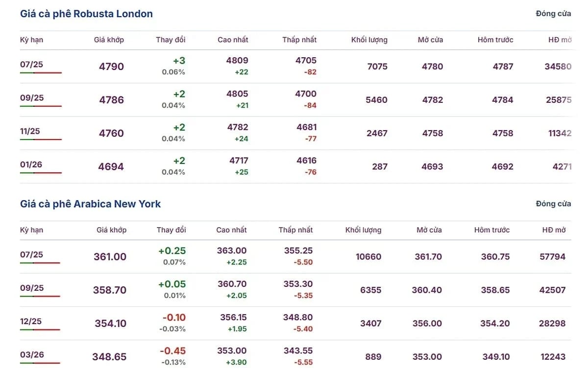Click Giá khớp column header in Robusta table
The width and height of the screenshot is (588, 372).
point(109,40)
